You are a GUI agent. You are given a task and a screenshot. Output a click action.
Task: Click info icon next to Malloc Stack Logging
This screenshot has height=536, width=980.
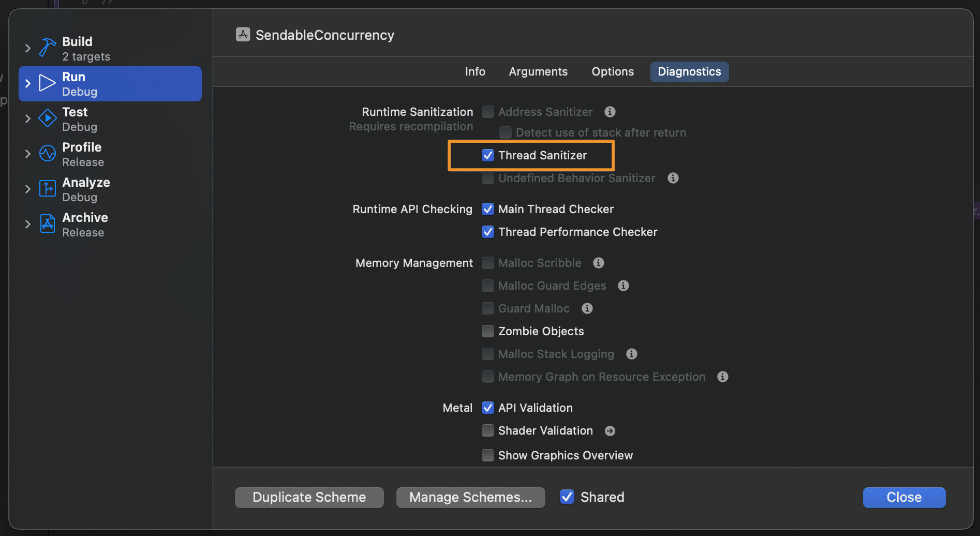(x=631, y=354)
